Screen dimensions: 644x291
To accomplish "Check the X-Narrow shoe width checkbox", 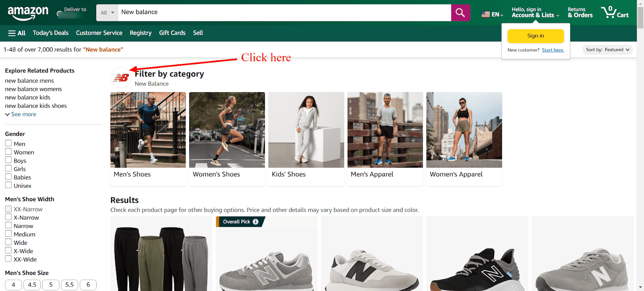I will pyautogui.click(x=8, y=217).
